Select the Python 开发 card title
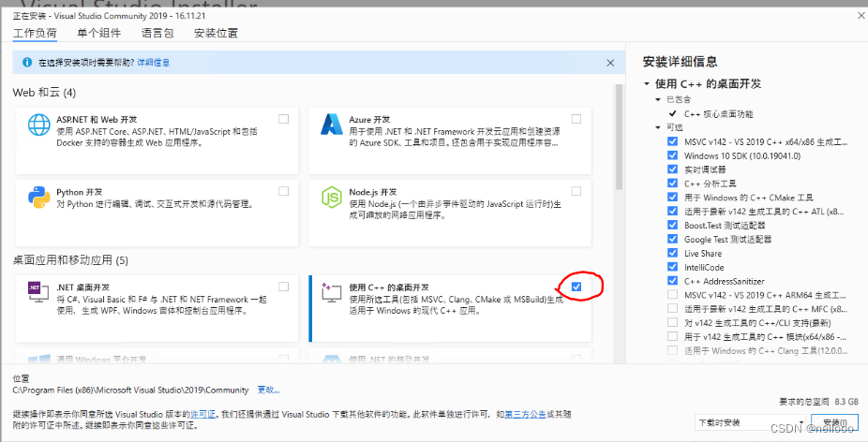 point(80,192)
